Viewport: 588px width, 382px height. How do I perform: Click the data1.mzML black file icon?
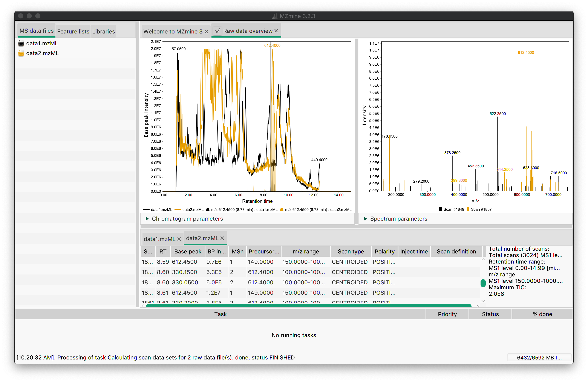pyautogui.click(x=21, y=43)
